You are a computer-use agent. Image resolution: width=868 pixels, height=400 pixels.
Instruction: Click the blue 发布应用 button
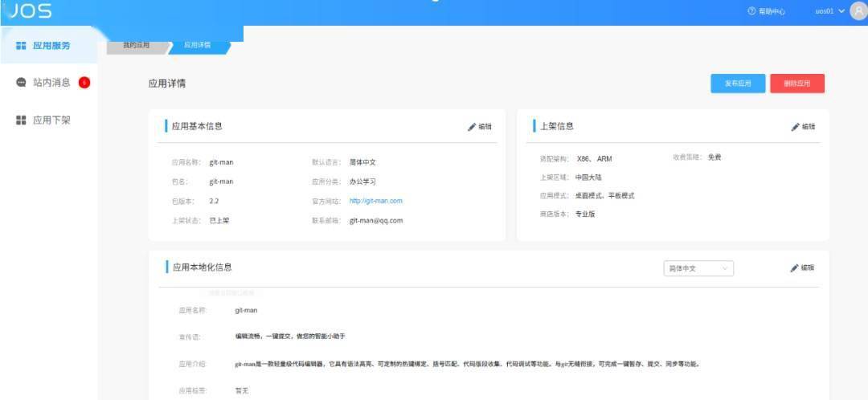pyautogui.click(x=738, y=84)
